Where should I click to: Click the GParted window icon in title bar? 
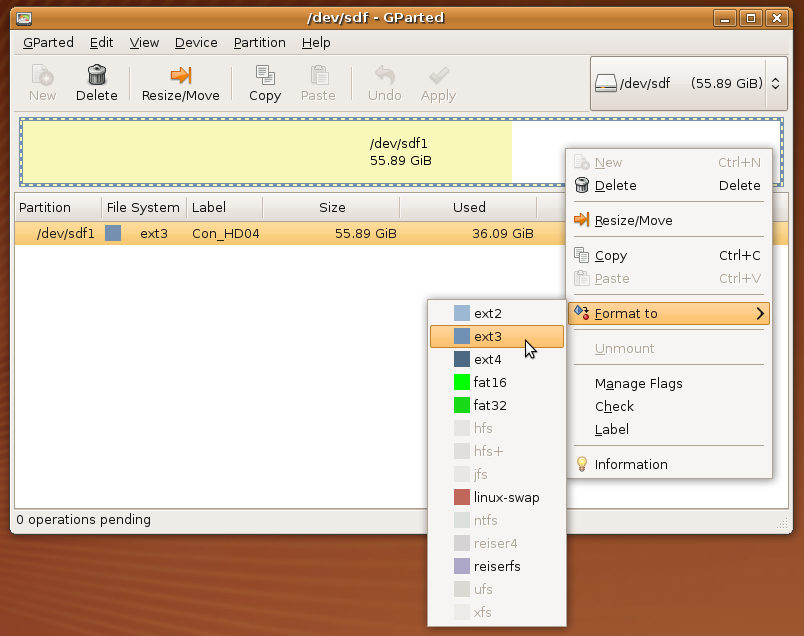(x=24, y=17)
